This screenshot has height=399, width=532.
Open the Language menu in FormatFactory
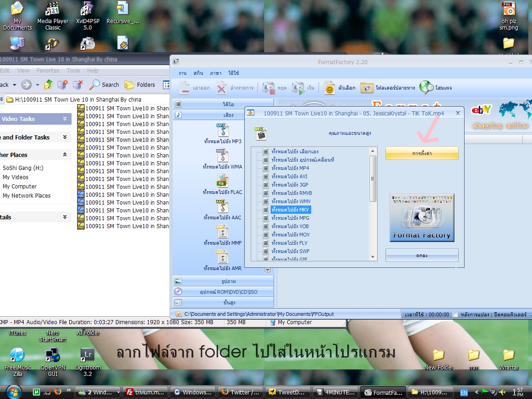tap(216, 73)
